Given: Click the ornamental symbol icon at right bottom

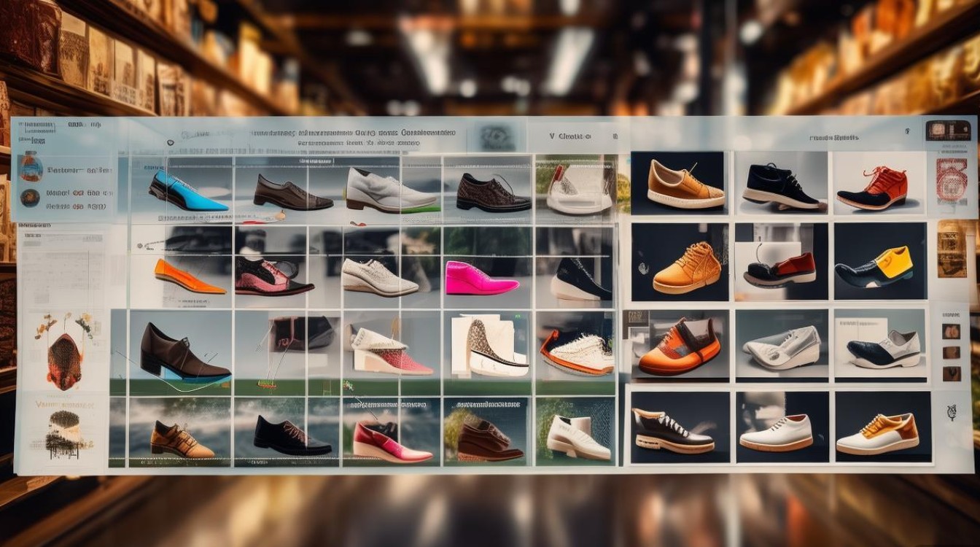Looking at the screenshot, I should coord(952,413).
